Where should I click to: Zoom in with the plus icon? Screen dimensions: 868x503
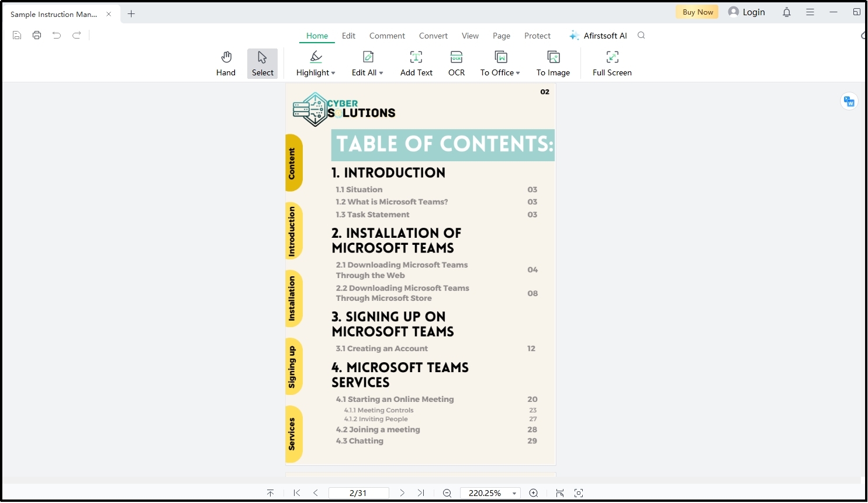point(534,493)
